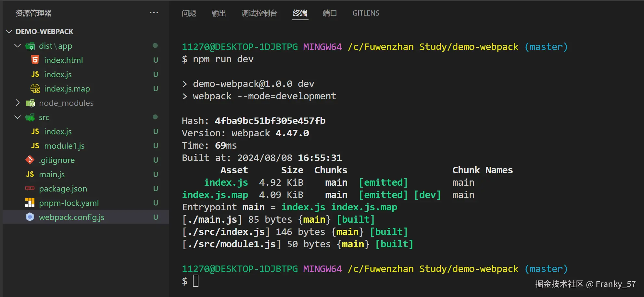Click the webpack version 4.47.0
The width and height of the screenshot is (644, 297).
(292, 133)
